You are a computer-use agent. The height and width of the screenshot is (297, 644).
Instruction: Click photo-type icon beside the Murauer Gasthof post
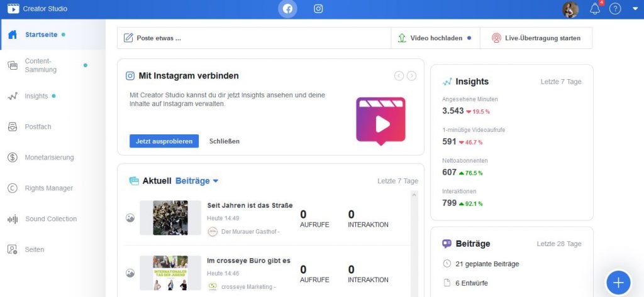[130, 218]
